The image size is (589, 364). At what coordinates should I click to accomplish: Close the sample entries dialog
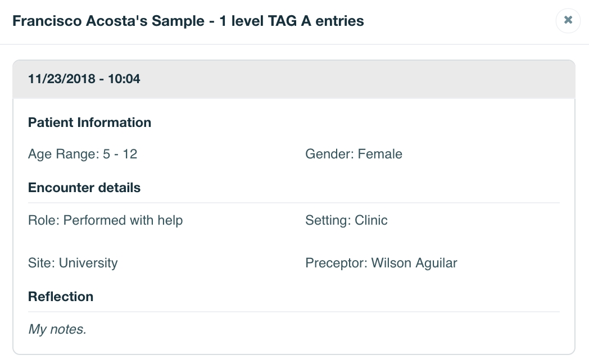pyautogui.click(x=568, y=21)
